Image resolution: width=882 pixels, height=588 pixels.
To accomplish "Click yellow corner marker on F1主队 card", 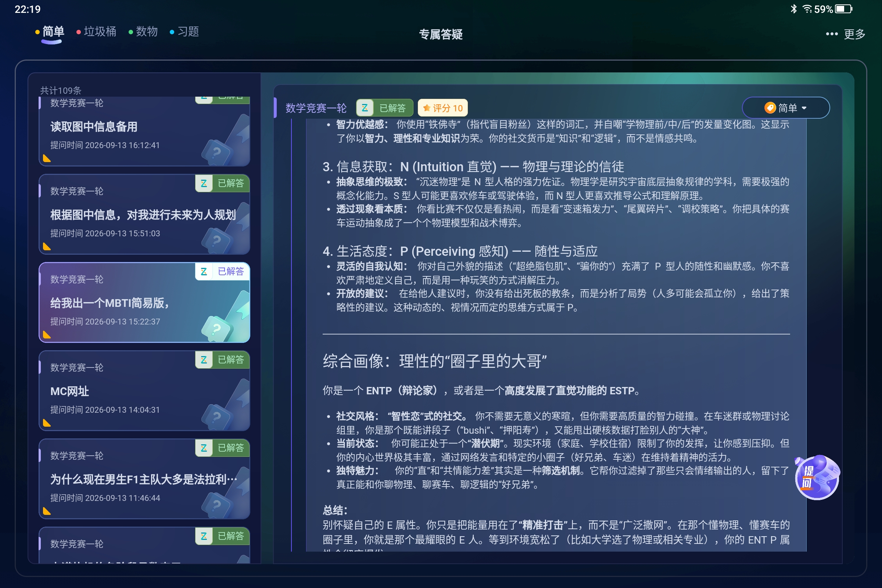I will point(47,511).
